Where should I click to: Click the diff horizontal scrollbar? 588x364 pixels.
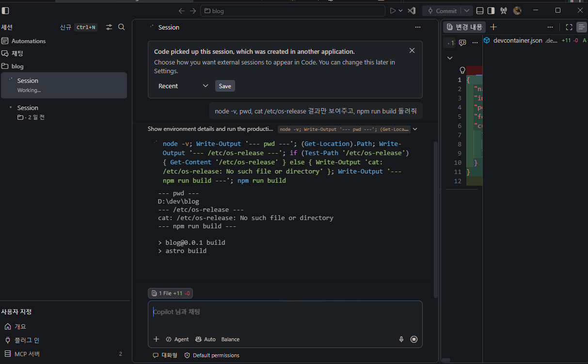click(446, 360)
